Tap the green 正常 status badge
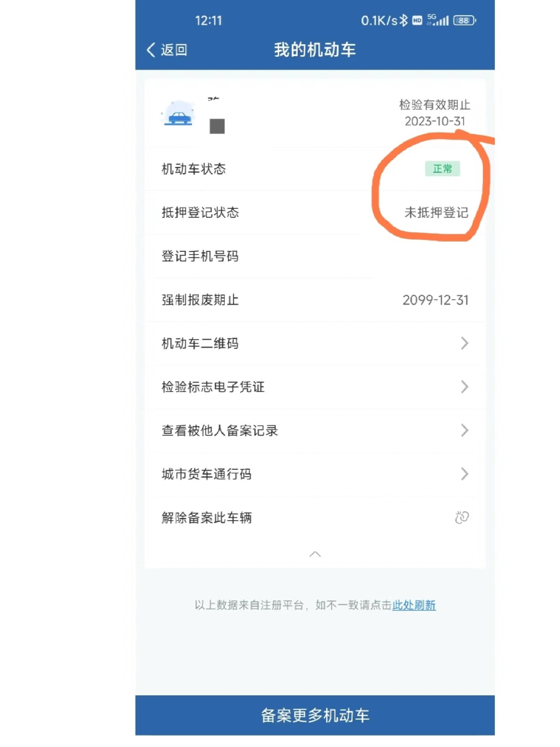Viewport: 560px width, 747px height. [x=442, y=169]
